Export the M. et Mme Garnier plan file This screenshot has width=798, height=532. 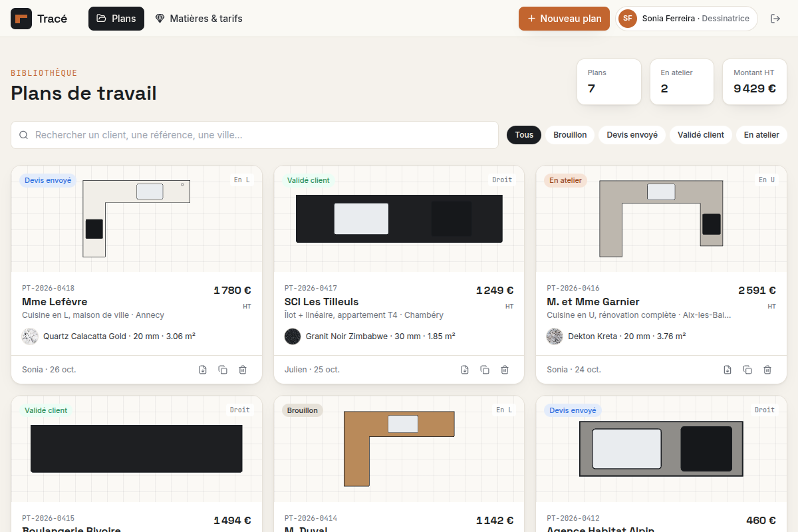coord(728,370)
